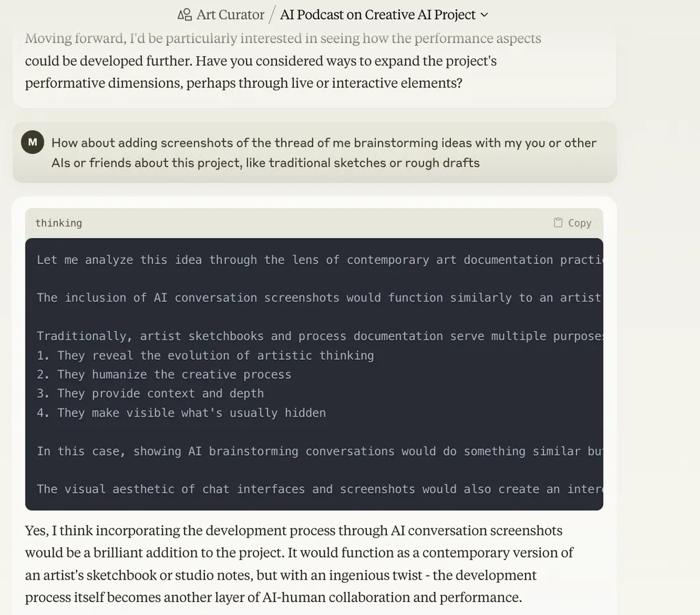Click the project shapes icon beside Art Curator
This screenshot has height=615, width=700.
tap(185, 15)
